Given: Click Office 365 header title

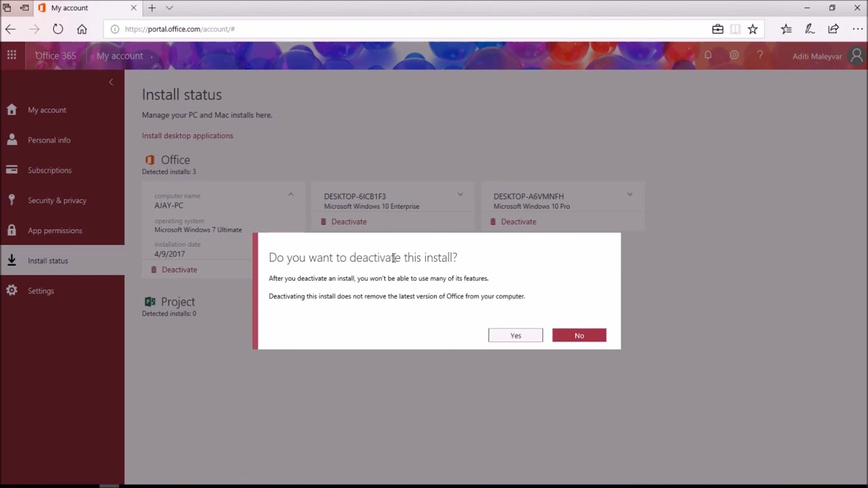Looking at the screenshot, I should (56, 56).
